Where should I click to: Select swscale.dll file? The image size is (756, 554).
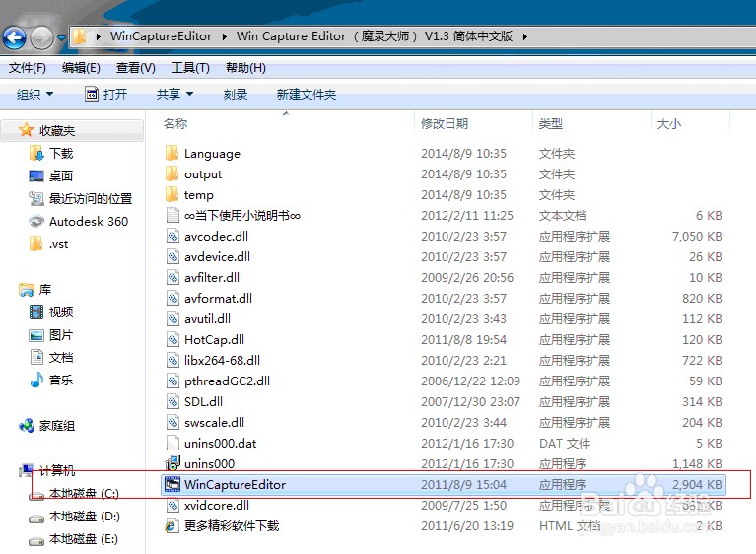(x=205, y=423)
